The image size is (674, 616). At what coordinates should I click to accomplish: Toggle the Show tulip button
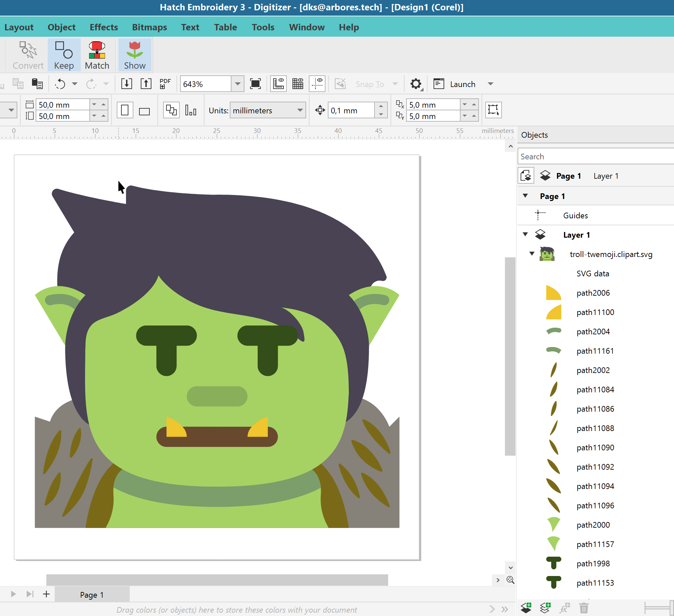(x=135, y=55)
